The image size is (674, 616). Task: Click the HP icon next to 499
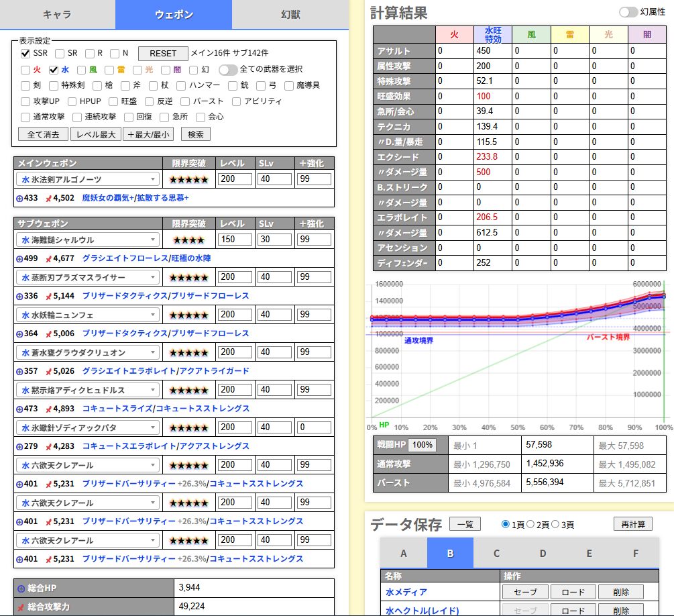[x=19, y=258]
